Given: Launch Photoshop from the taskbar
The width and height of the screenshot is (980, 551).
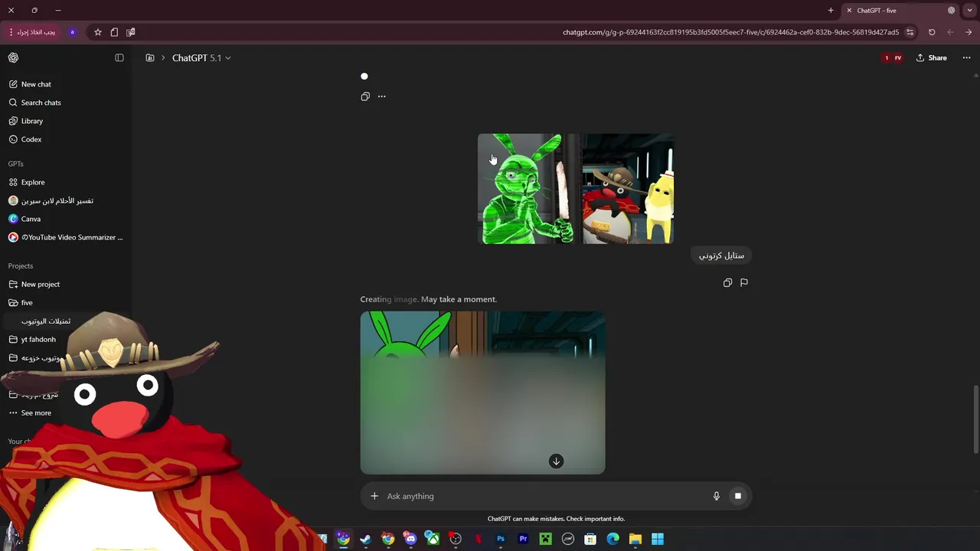Looking at the screenshot, I should pyautogui.click(x=501, y=539).
